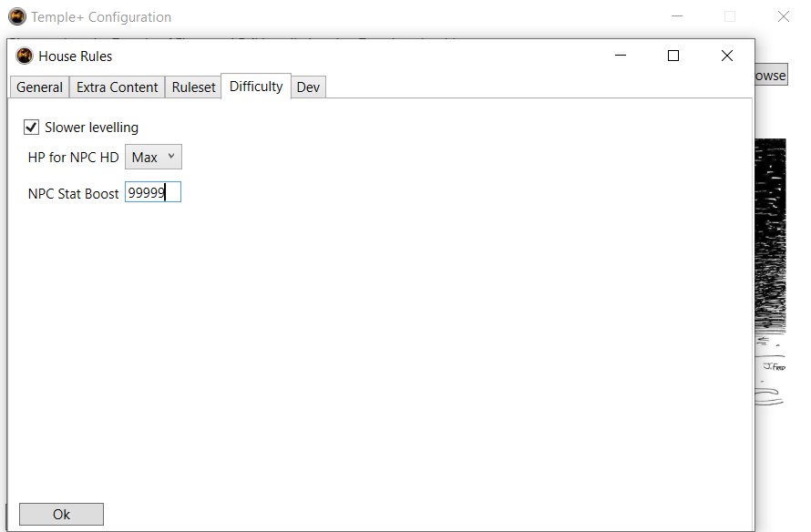Go to the Ruleset tab
Viewport: 811px width, 532px height.
[194, 87]
